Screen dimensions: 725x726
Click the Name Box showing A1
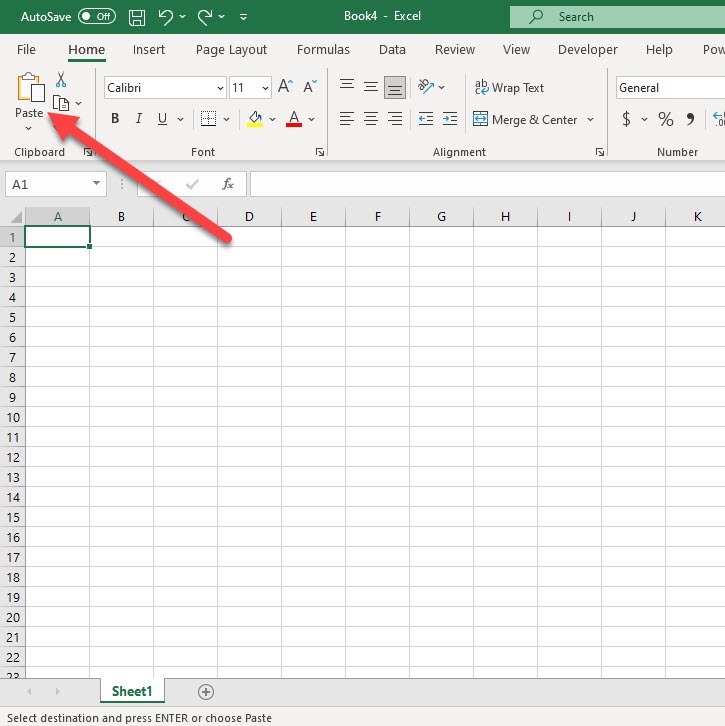click(x=56, y=184)
